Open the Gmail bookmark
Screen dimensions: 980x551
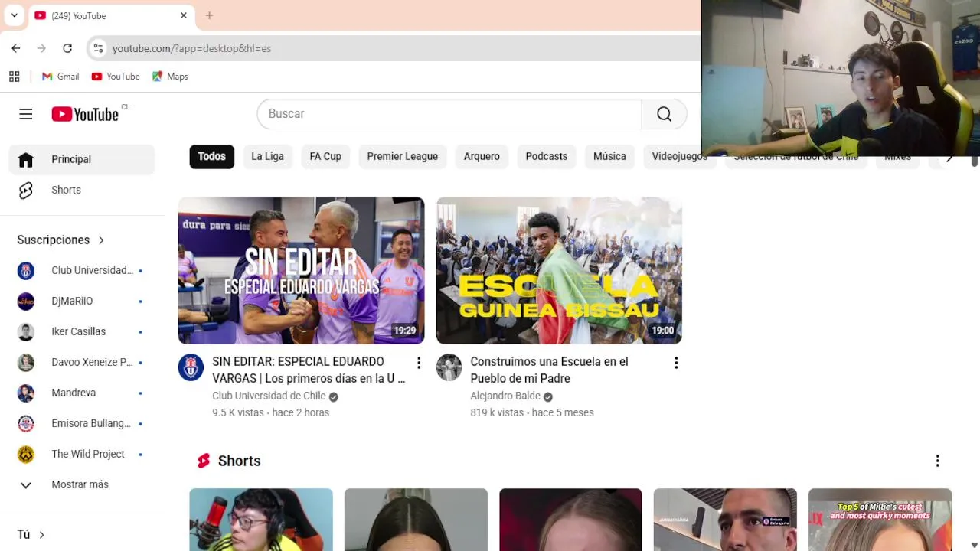click(60, 77)
